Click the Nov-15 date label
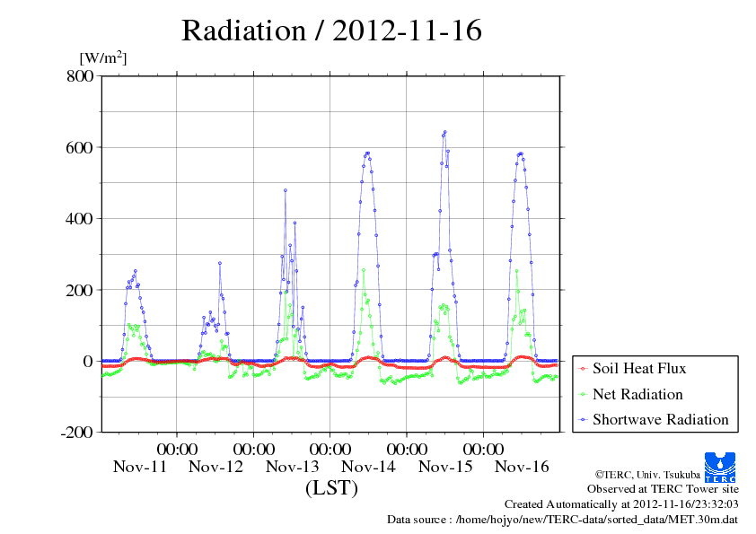Image resolution: width=756 pixels, height=534 pixels. [445, 467]
